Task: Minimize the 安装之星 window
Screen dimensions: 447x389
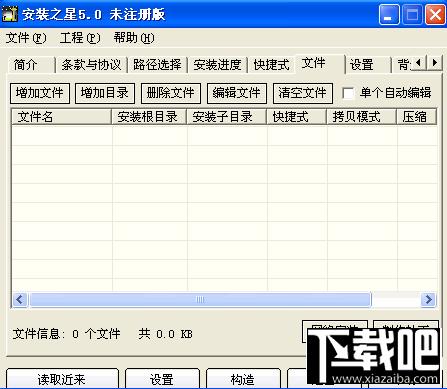Action: 389,15
